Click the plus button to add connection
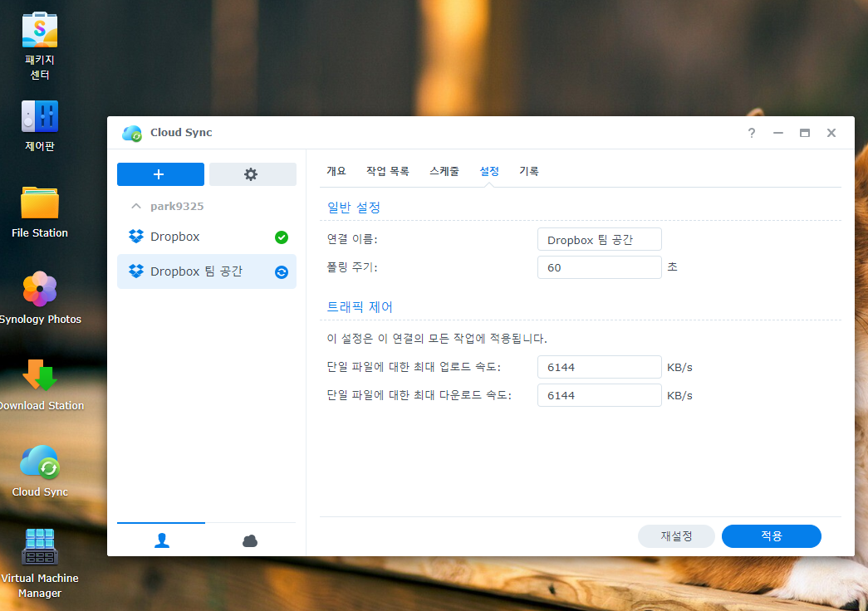Image resolution: width=868 pixels, height=611 pixels. pos(160,174)
